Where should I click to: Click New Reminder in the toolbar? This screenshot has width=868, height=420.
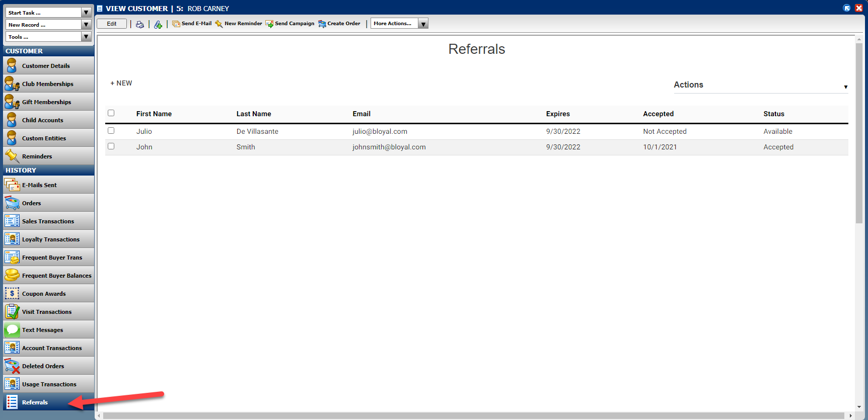(239, 24)
